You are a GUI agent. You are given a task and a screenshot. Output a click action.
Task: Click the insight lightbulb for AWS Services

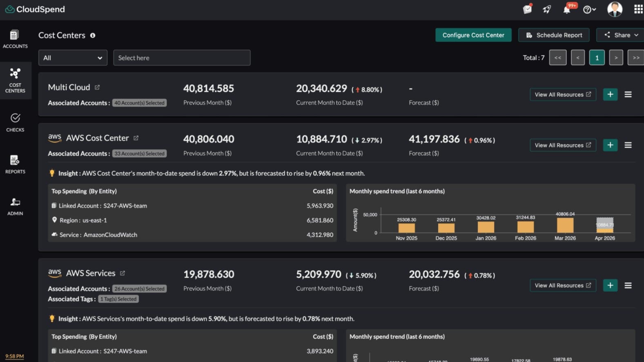click(x=52, y=318)
